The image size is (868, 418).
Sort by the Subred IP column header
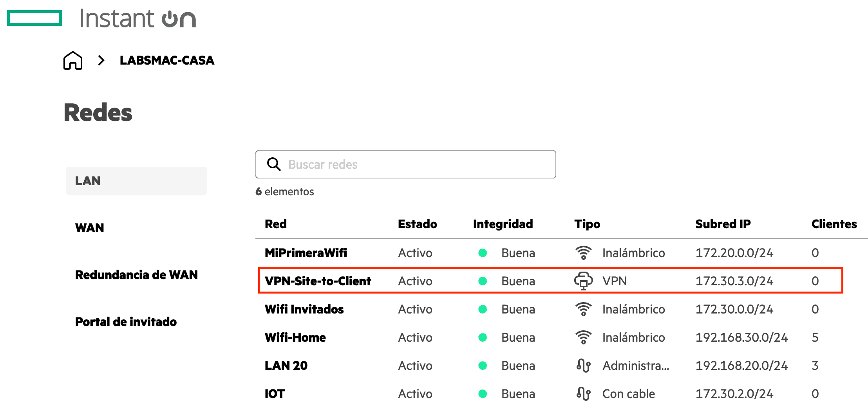[x=723, y=224]
